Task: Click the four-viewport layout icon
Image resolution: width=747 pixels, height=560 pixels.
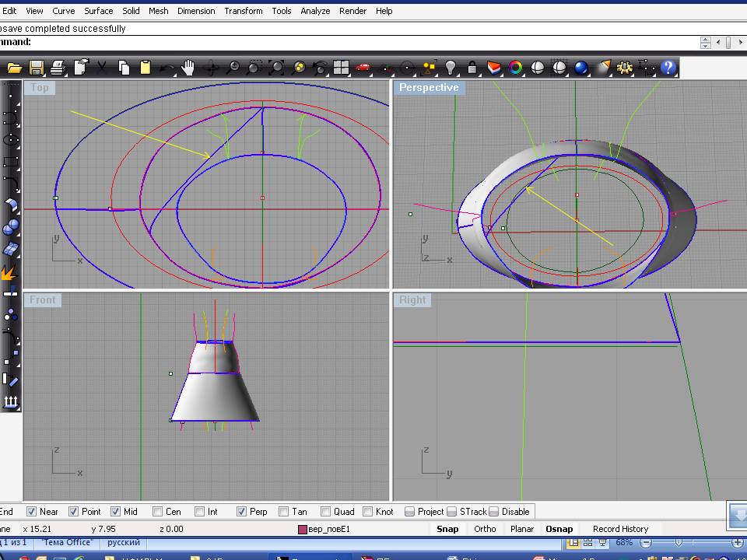Action: 341,68
